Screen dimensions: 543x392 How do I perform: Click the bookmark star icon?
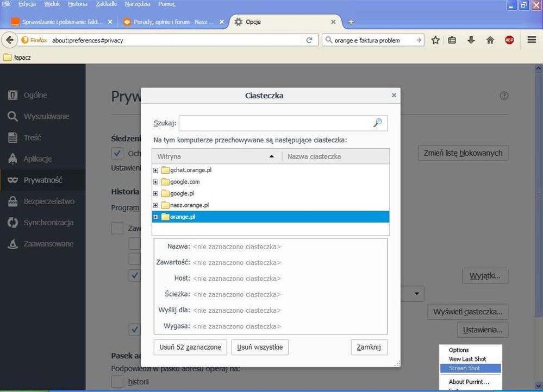click(x=435, y=40)
